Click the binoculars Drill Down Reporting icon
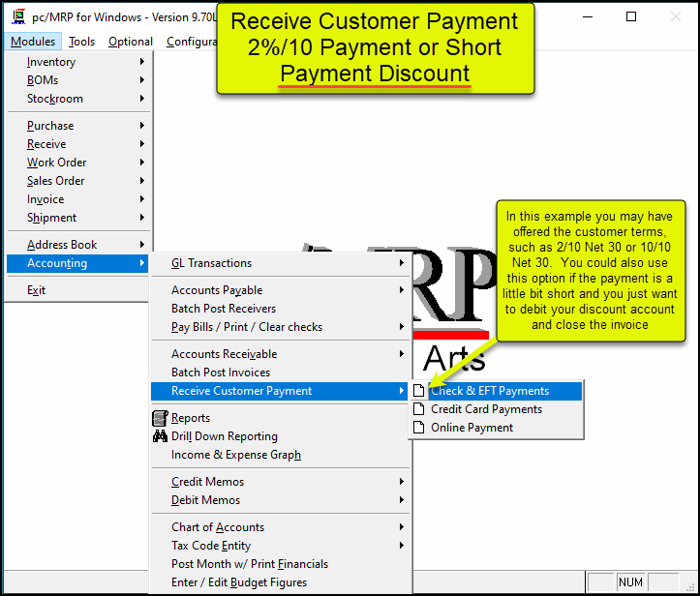Image resolution: width=700 pixels, height=596 pixels. [x=161, y=436]
